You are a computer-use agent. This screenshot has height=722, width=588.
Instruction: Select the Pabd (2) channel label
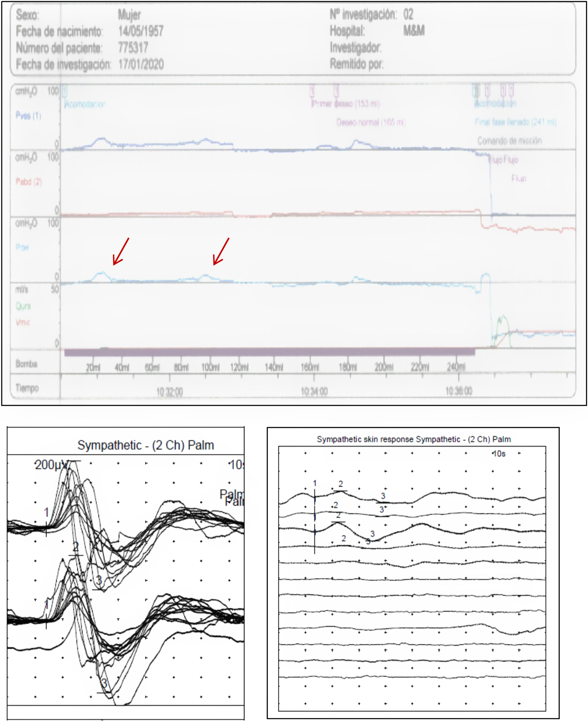tap(29, 182)
